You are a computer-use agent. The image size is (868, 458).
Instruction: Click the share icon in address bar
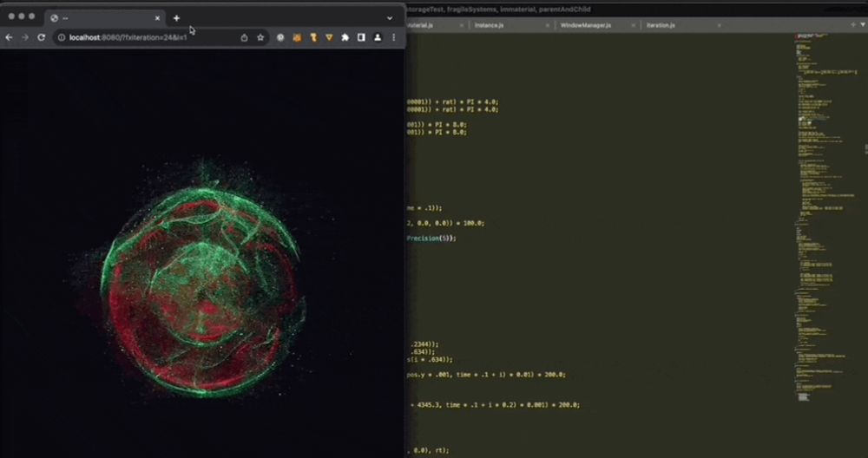[x=244, y=37]
